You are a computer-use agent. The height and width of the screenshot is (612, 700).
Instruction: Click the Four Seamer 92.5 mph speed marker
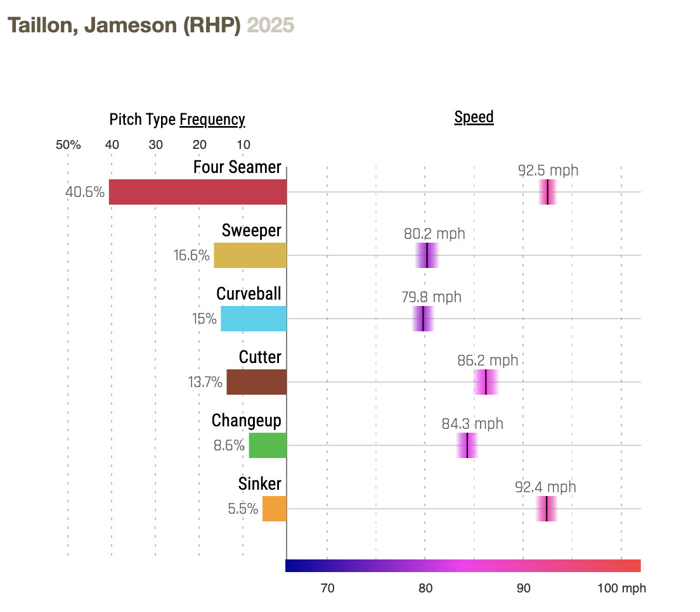click(x=548, y=192)
